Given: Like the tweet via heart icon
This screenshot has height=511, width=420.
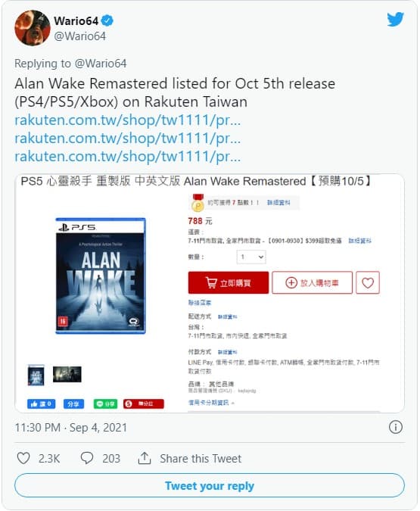Looking at the screenshot, I should [x=23, y=458].
